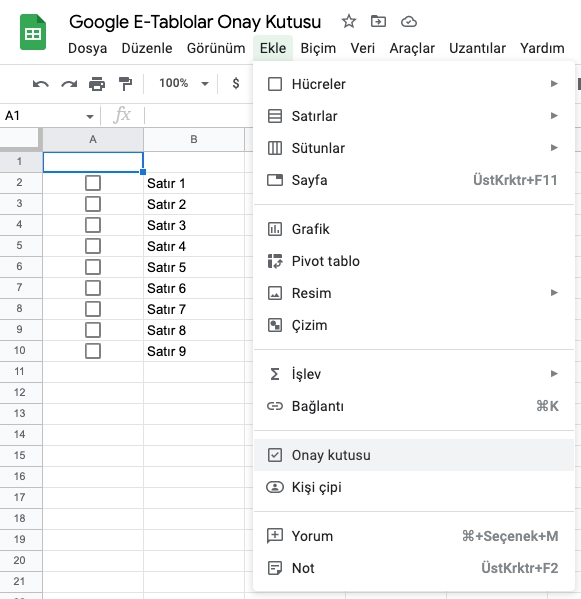Format as currency with dollar icon
Viewport: 581px width, 599px height.
tap(236, 83)
